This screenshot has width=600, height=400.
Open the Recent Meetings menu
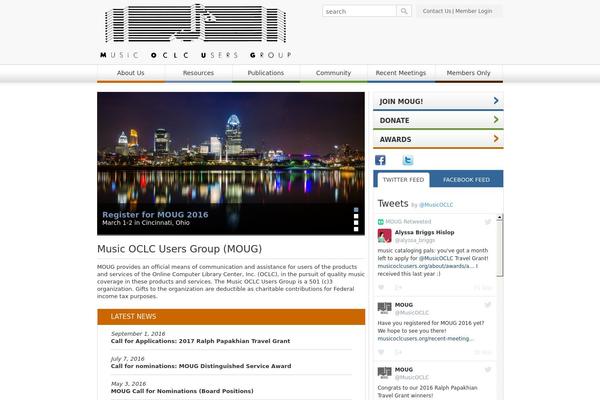point(401,73)
